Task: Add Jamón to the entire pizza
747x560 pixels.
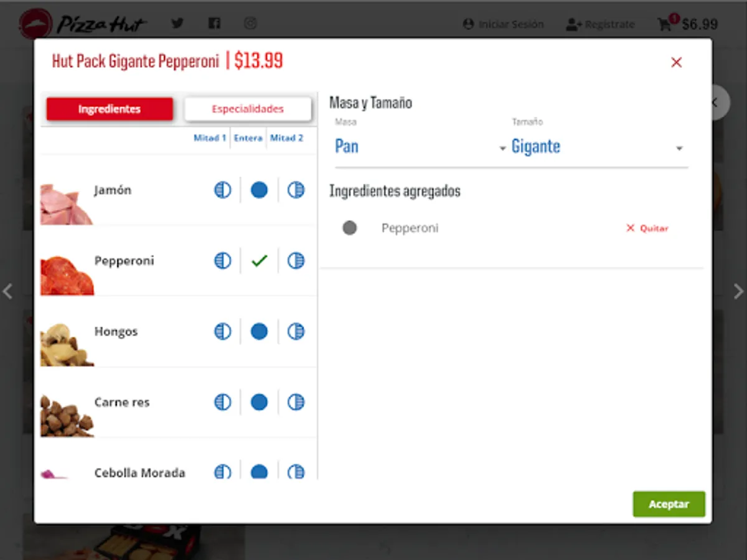Action: [259, 190]
